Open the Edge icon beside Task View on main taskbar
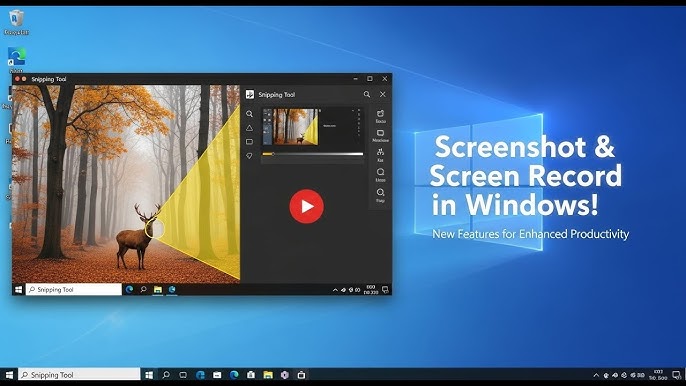Screen dimensions: 686x386 [200, 375]
